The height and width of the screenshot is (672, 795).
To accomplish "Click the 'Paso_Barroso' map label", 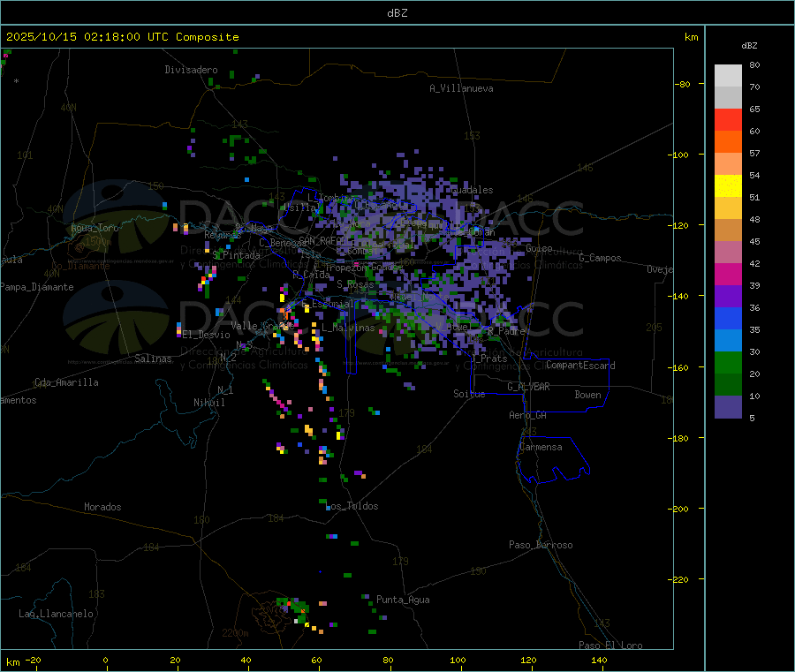I will 541,545.
